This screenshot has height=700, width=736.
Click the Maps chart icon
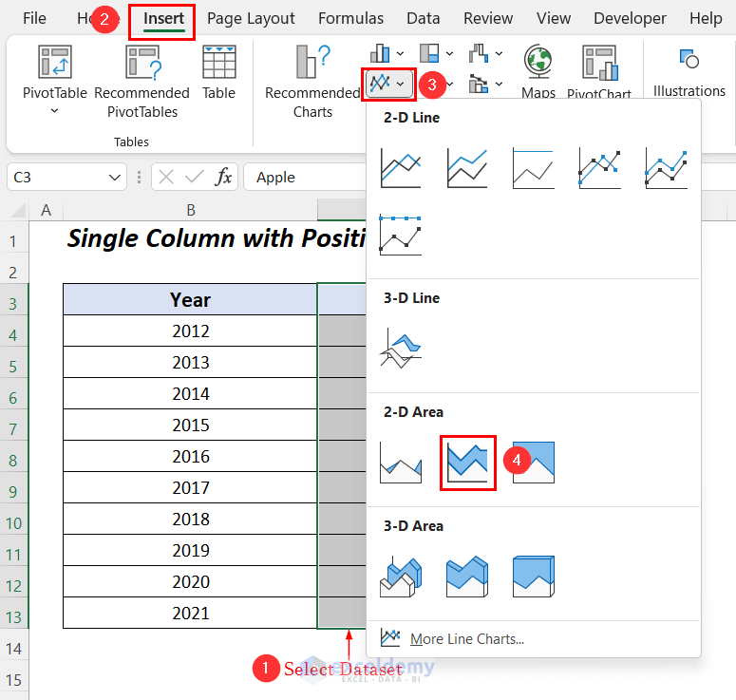pyautogui.click(x=538, y=71)
